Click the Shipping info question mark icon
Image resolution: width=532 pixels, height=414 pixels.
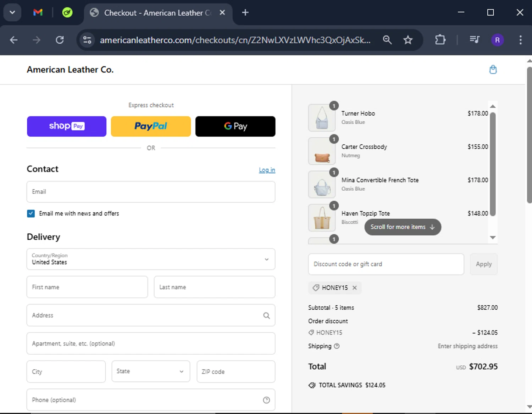[337, 346]
